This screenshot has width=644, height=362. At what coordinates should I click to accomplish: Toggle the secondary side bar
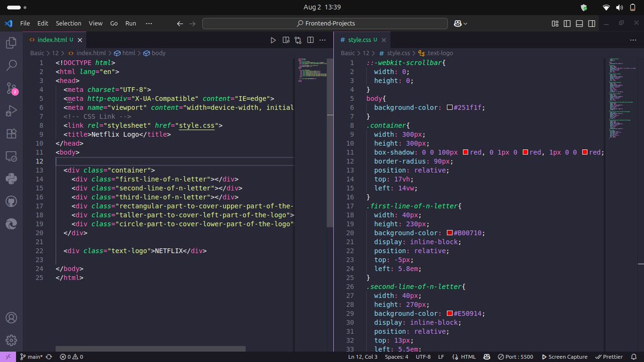point(591,24)
